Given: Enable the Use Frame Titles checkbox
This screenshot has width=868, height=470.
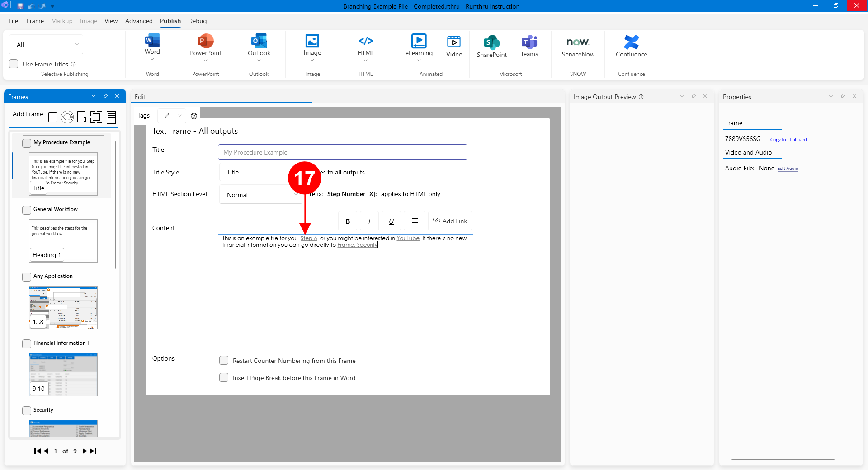Looking at the screenshot, I should pos(14,64).
